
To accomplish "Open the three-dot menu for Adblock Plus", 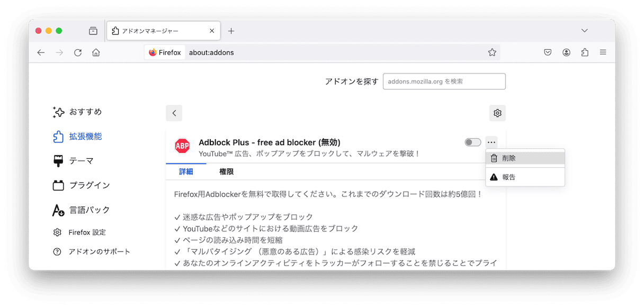I will (x=491, y=142).
